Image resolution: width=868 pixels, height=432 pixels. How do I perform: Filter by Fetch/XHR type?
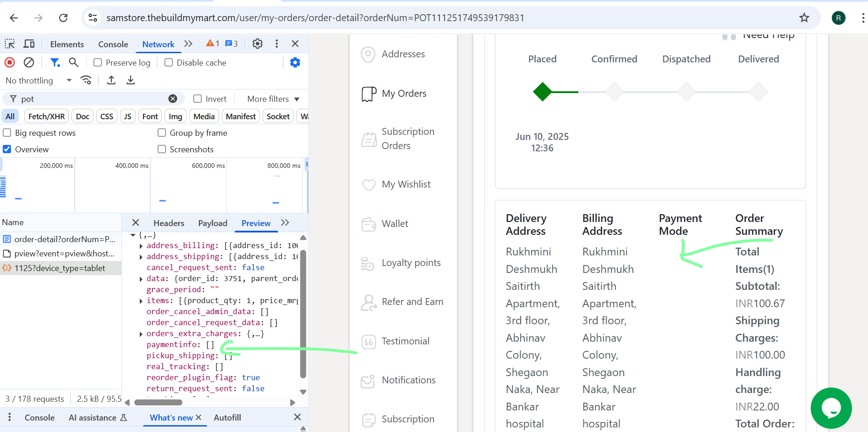pos(46,116)
